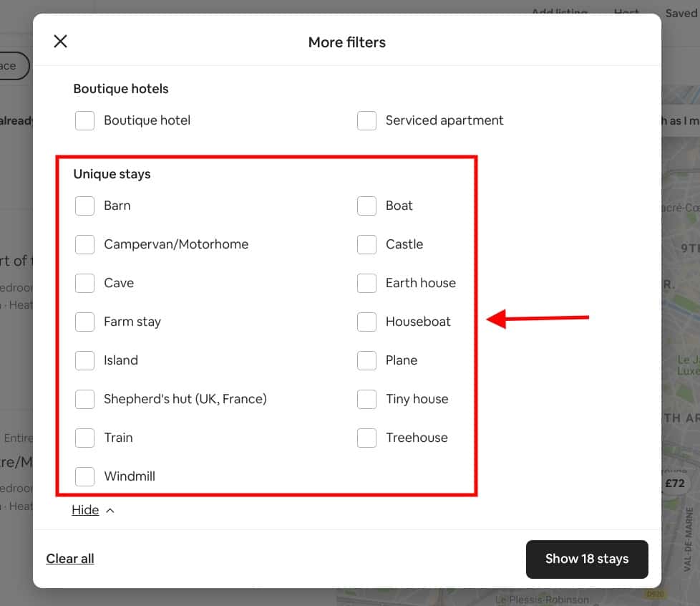Select the Barn unique stay
Viewport: 700px width, 606px height.
point(84,206)
